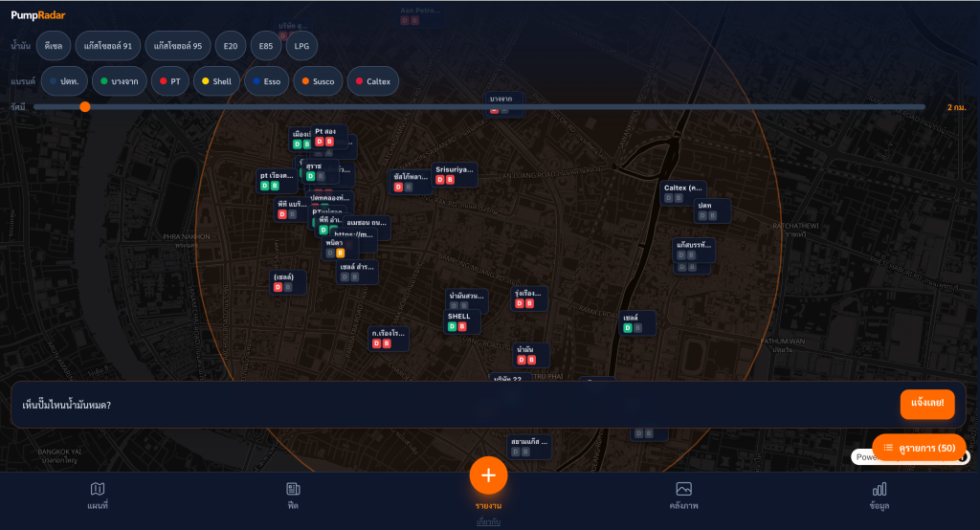Open the ดูรายการ (50) list button
This screenshot has width=980, height=530.
[x=919, y=448]
